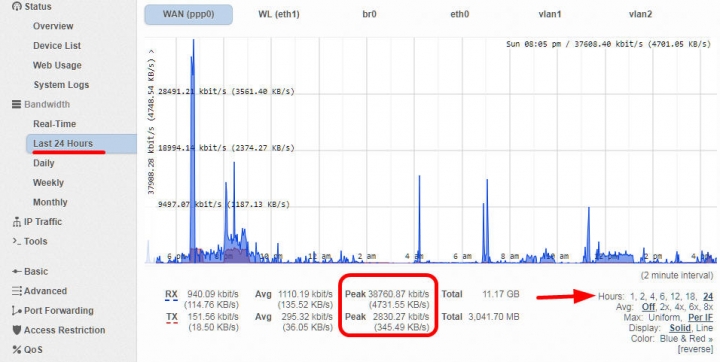Expand the Access Restriction section
Image resolution: width=720 pixels, height=362 pixels.
[x=64, y=330]
